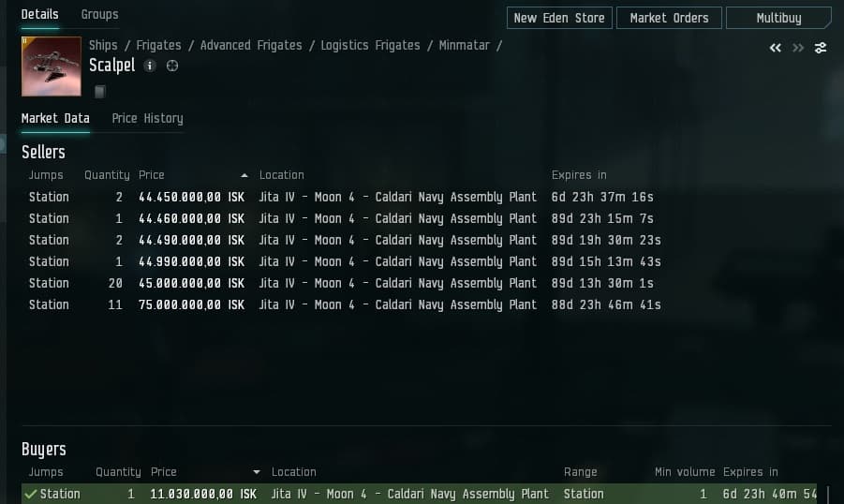The image size is (844, 504).
Task: Click the green checkmark on the buy order
Action: pos(31,494)
